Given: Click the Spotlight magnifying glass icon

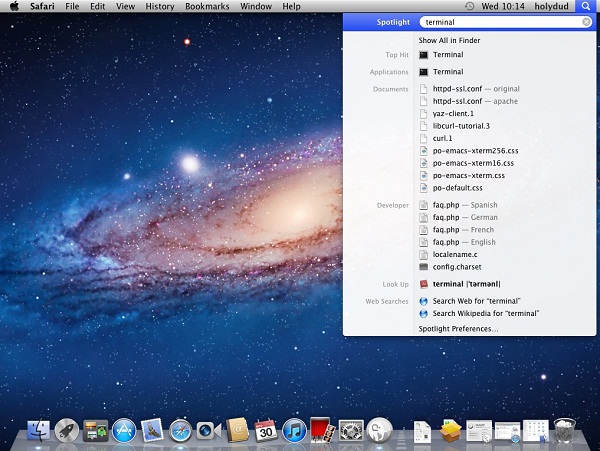Looking at the screenshot, I should [585, 6].
